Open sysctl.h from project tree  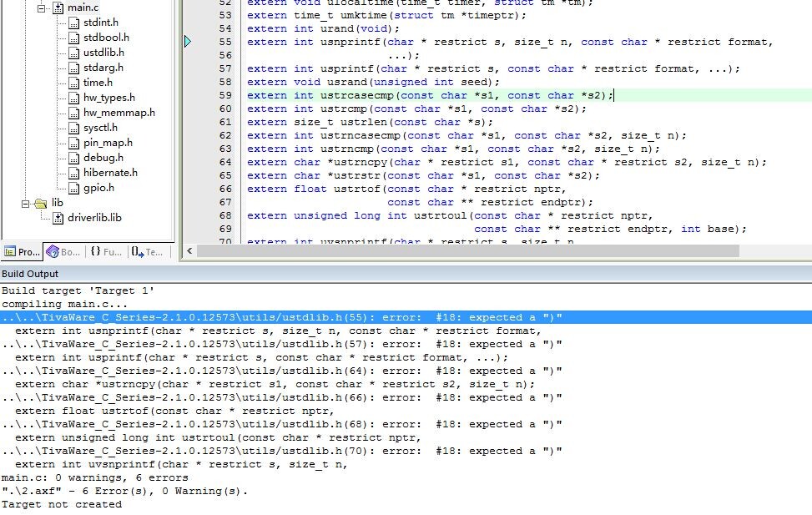tap(100, 128)
